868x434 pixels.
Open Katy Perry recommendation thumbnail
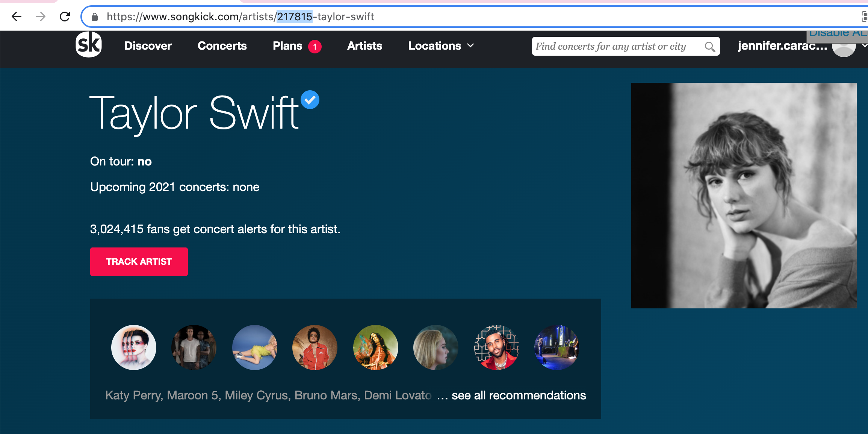pyautogui.click(x=134, y=348)
